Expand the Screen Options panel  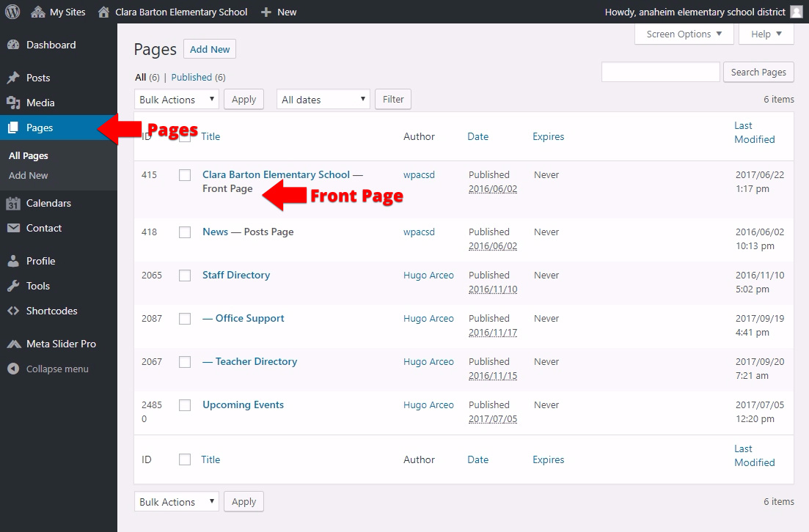click(684, 34)
